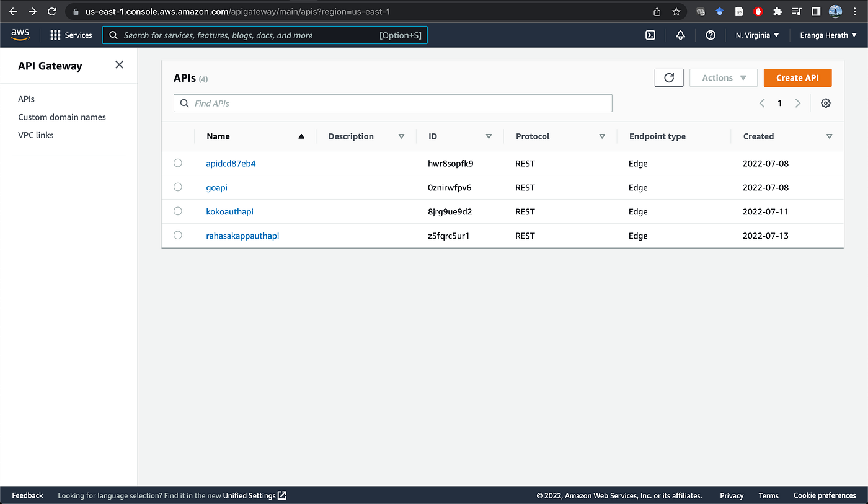Open the N. Virginia region dropdown
The width and height of the screenshot is (868, 504).
click(x=757, y=35)
